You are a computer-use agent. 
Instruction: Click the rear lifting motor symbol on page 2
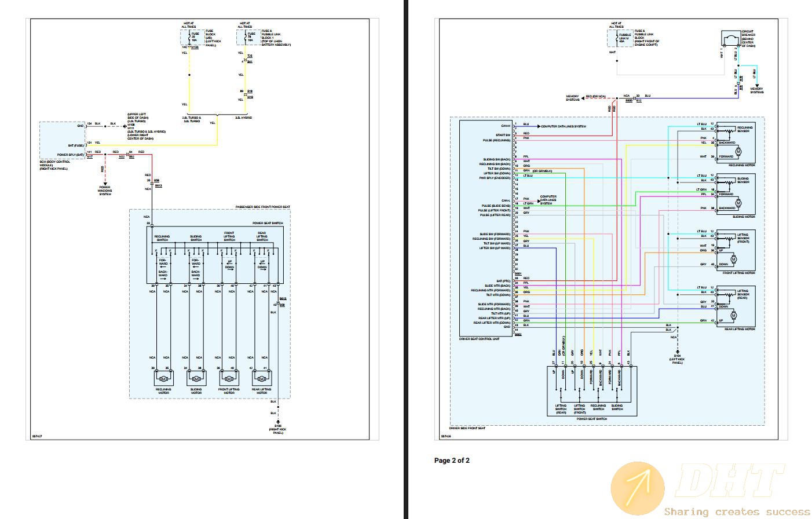733,315
